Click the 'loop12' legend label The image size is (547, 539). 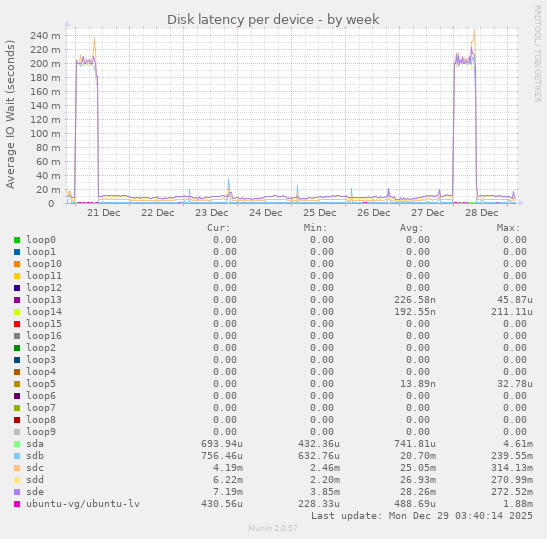[44, 288]
